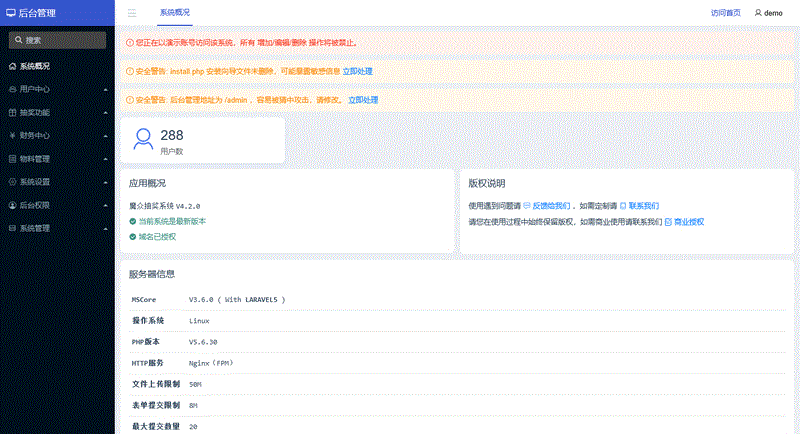Image resolution: width=800 pixels, height=434 pixels.
Task: Focus the 搜索 sidebar search field
Action: [x=60, y=40]
